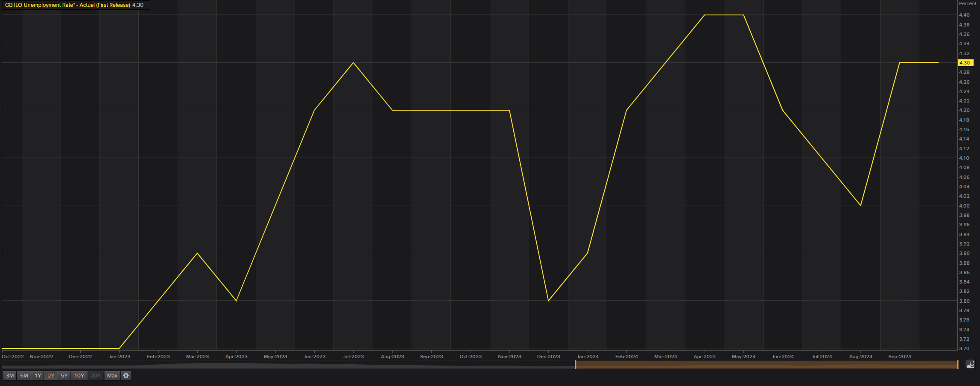Show five years of data with 5Y
Image resolution: width=980 pixels, height=386 pixels.
(x=64, y=376)
